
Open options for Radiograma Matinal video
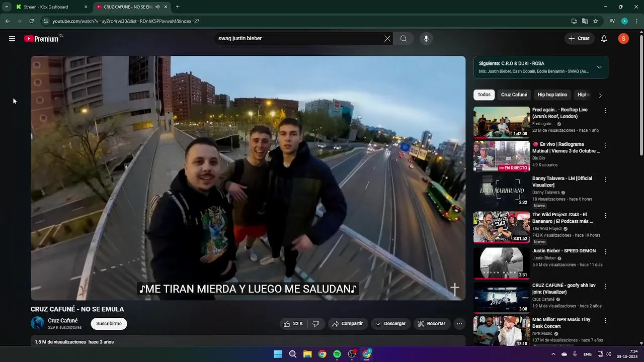[606, 145]
